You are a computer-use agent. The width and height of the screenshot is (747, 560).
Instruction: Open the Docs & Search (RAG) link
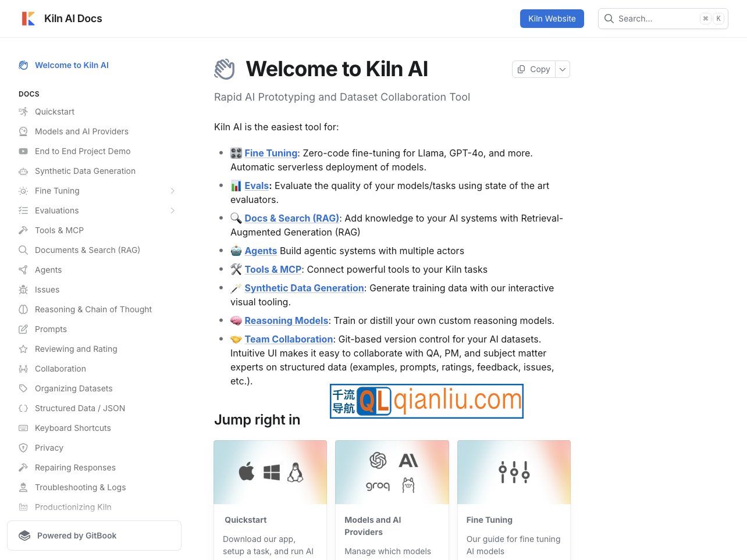pyautogui.click(x=291, y=218)
